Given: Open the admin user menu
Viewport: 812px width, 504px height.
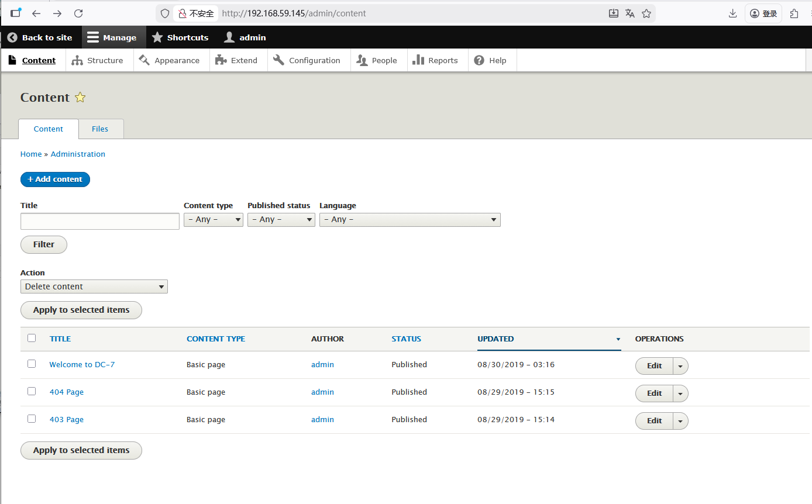Looking at the screenshot, I should click(x=245, y=37).
